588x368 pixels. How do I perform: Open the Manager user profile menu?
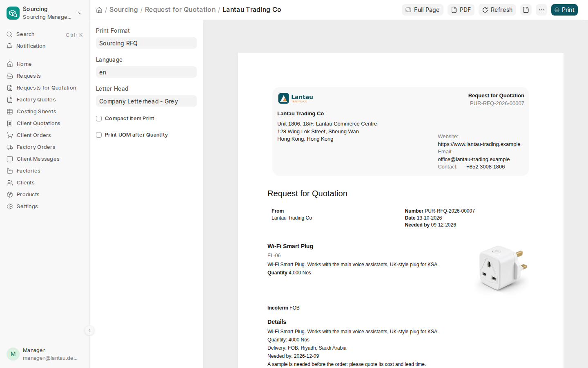point(45,354)
